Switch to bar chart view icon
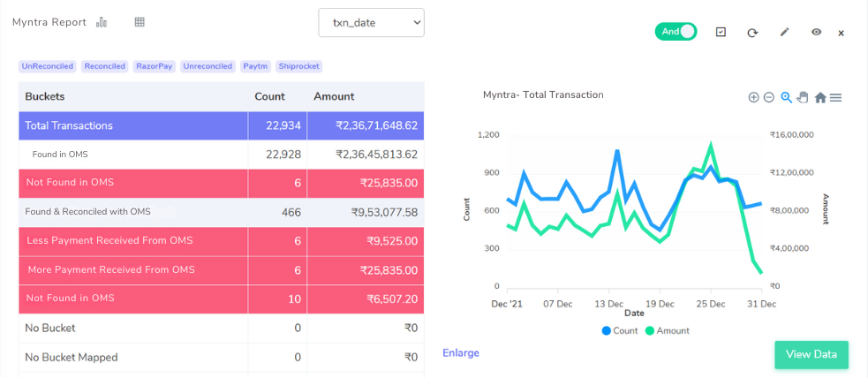868x378 pixels. (102, 22)
